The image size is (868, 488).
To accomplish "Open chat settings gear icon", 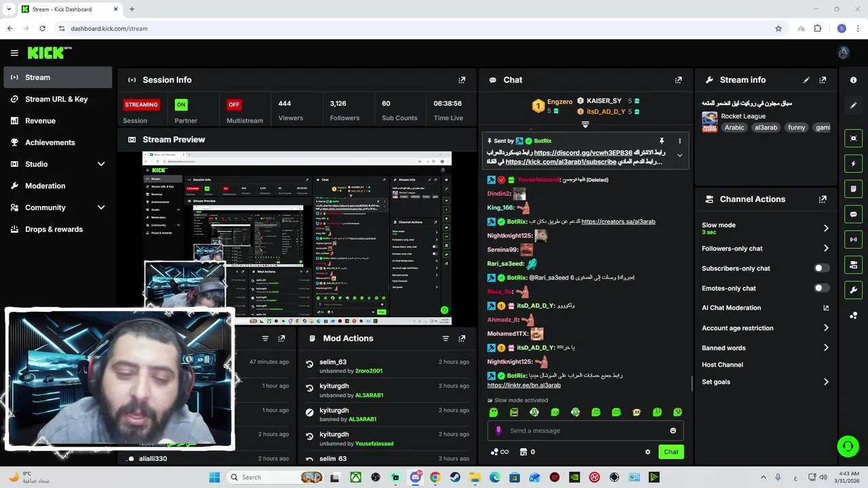I will click(648, 452).
